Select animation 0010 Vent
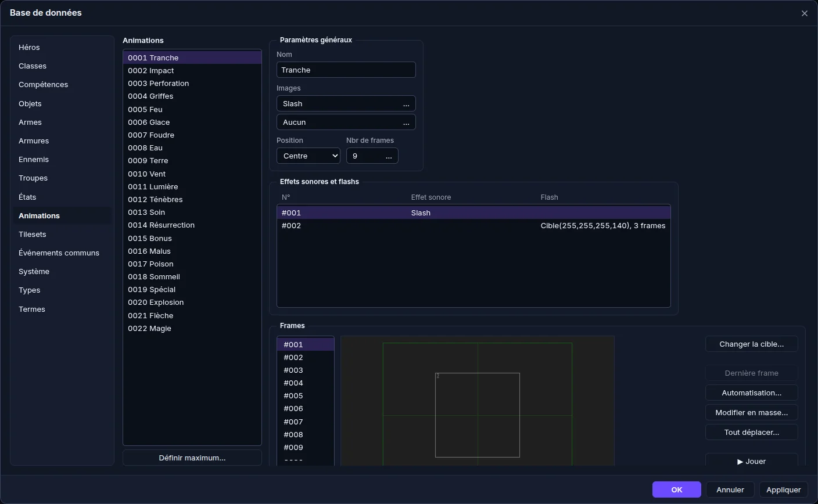The image size is (818, 504). [x=192, y=174]
